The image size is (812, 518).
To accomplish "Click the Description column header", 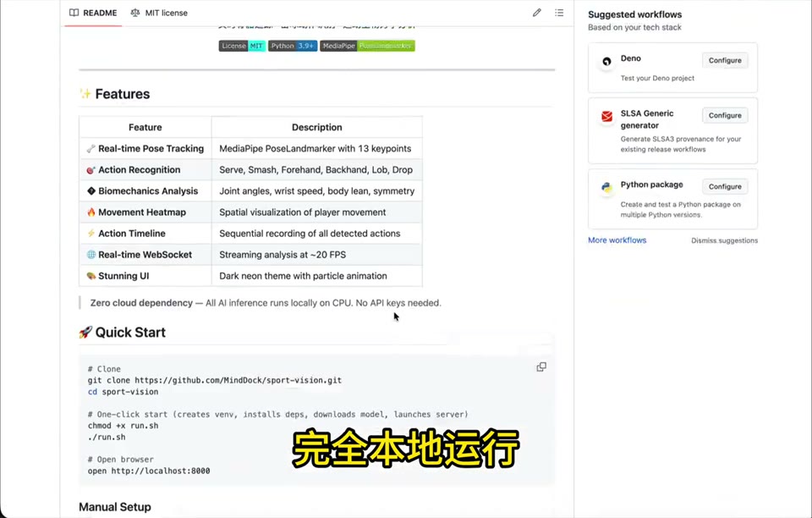I will pyautogui.click(x=317, y=128).
